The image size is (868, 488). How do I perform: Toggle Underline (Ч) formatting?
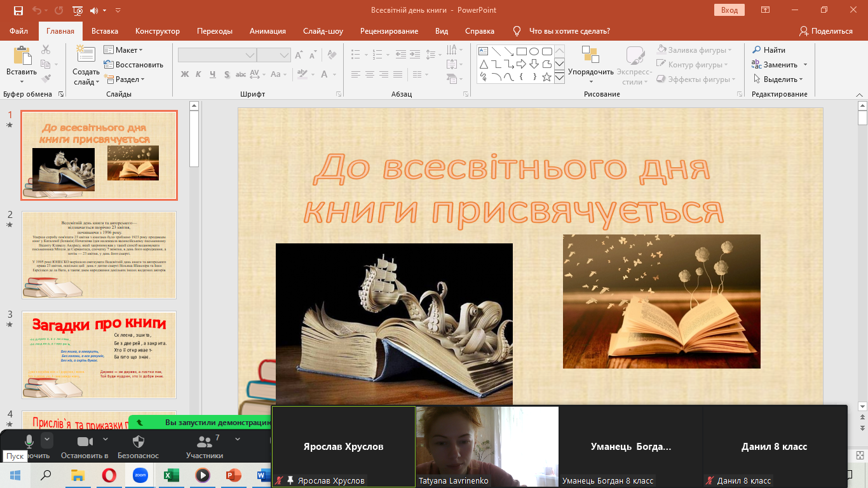[213, 74]
